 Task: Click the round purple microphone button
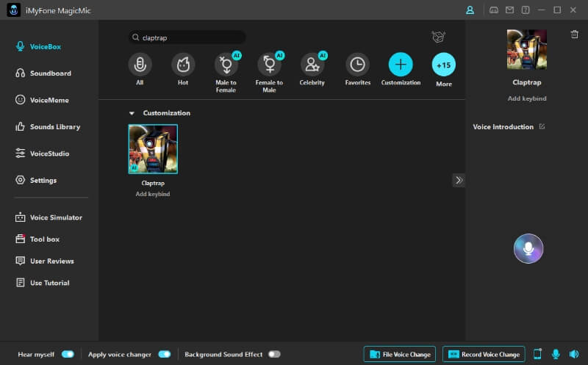coord(528,248)
